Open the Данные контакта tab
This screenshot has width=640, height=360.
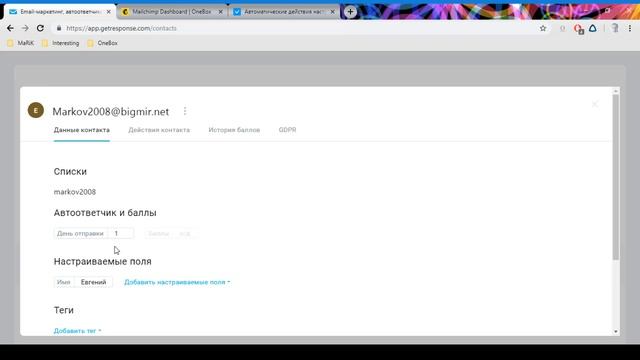(x=82, y=130)
